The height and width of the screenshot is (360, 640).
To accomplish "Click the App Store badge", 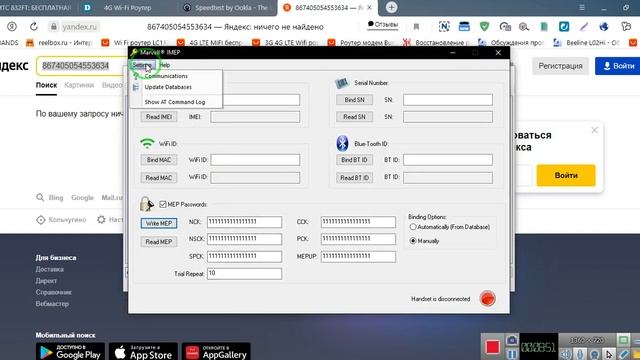I will (x=143, y=352).
